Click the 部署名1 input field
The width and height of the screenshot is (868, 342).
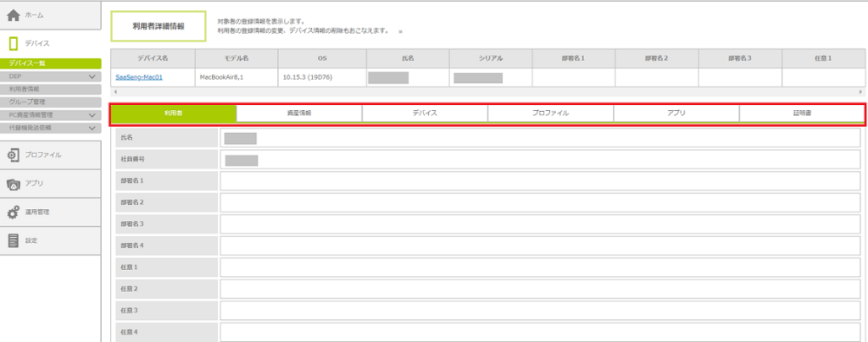pyautogui.click(x=539, y=181)
